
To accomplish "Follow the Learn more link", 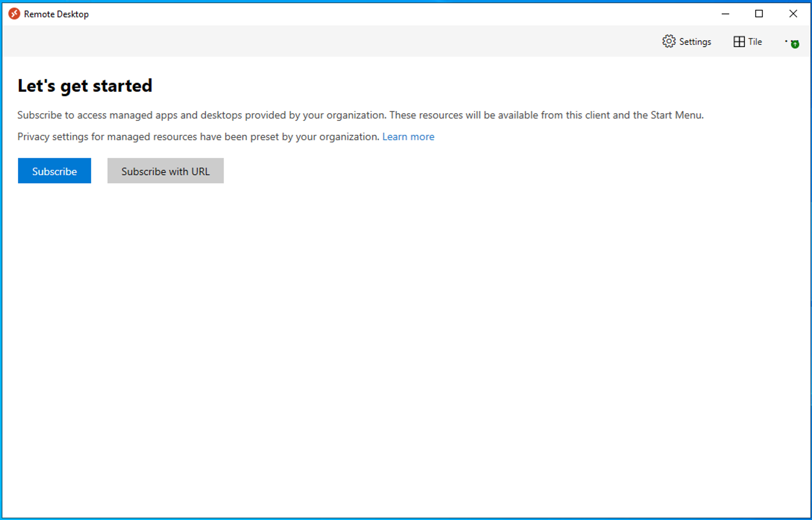I will coord(408,137).
